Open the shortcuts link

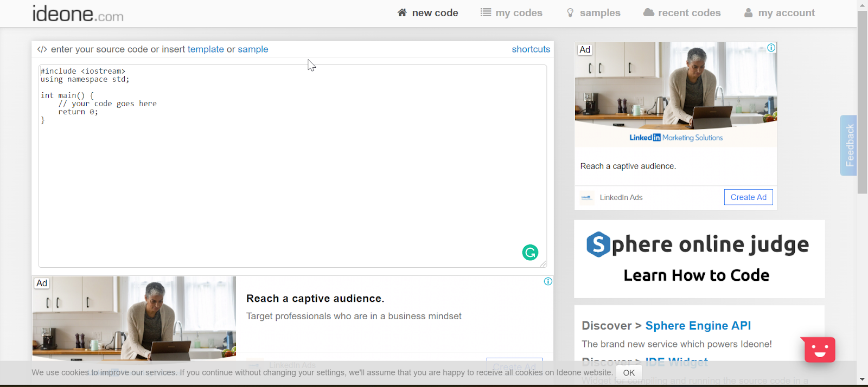pos(531,49)
